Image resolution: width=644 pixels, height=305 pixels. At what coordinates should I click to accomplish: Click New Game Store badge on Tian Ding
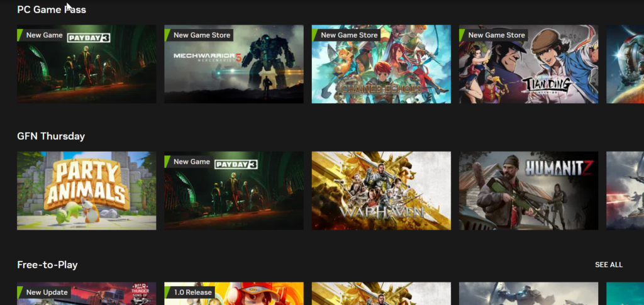click(494, 35)
